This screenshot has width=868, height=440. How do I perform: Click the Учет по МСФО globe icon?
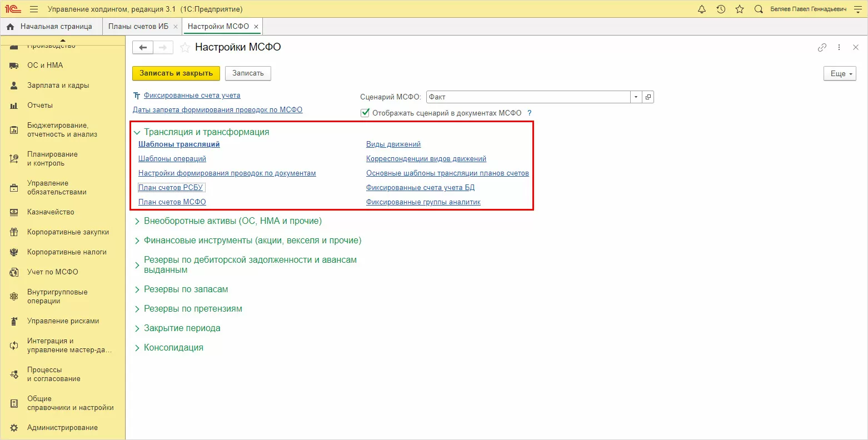(x=14, y=272)
